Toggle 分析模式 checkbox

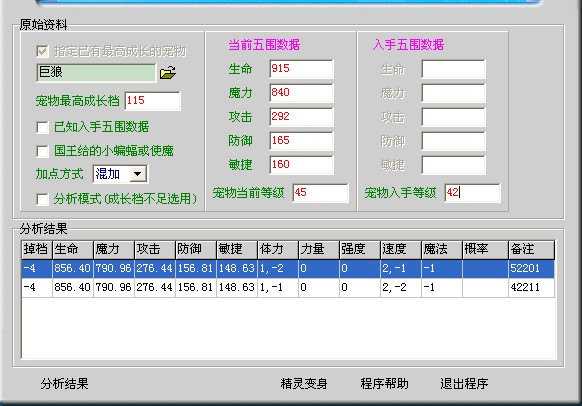(x=42, y=199)
